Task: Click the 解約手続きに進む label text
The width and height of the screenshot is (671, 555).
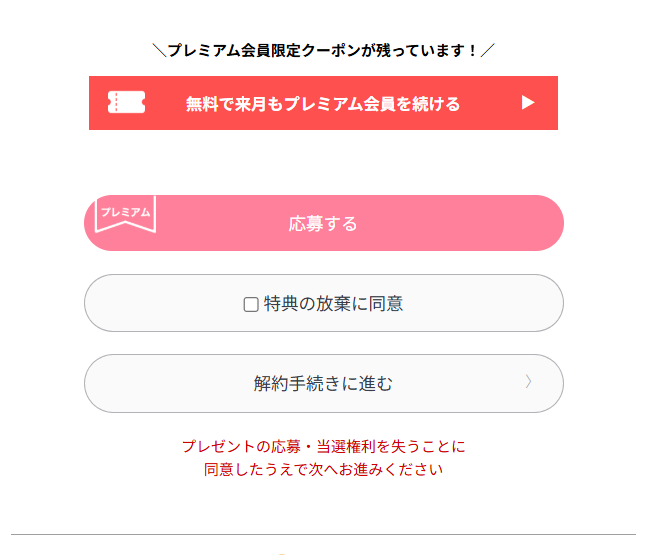Action: [x=323, y=383]
